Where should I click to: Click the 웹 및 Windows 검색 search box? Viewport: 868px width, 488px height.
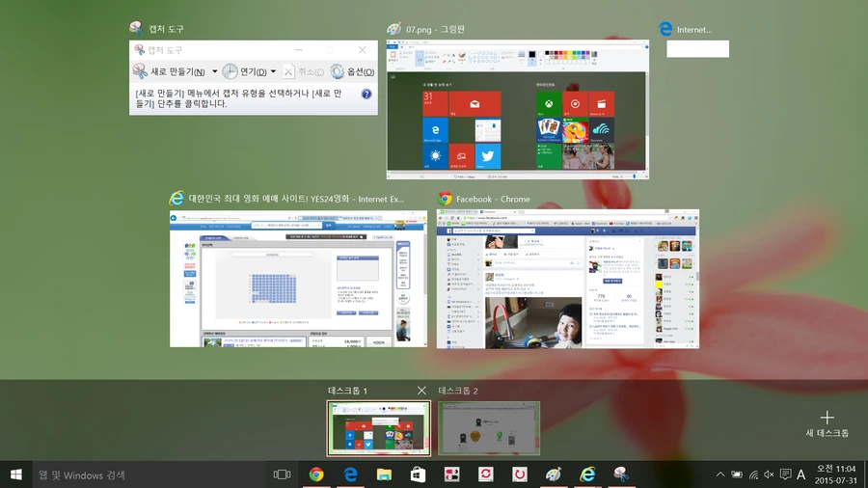pyautogui.click(x=149, y=474)
